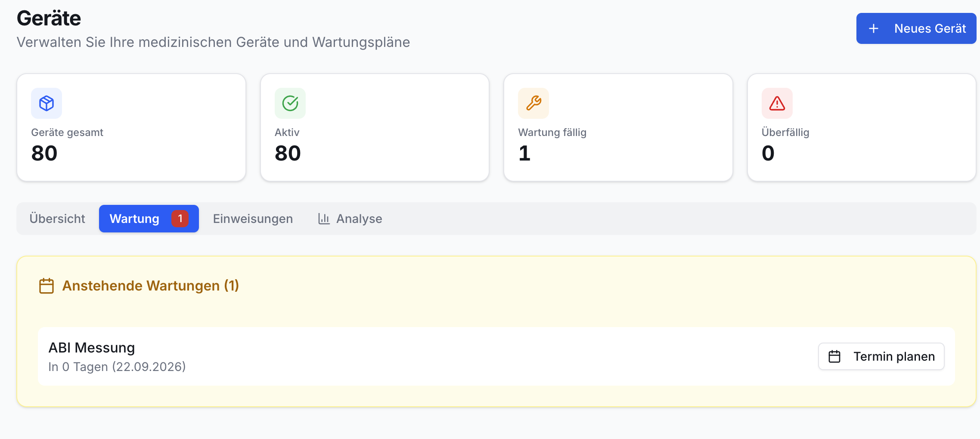Switch to the Übersicht tab
This screenshot has height=439, width=980.
(x=57, y=219)
